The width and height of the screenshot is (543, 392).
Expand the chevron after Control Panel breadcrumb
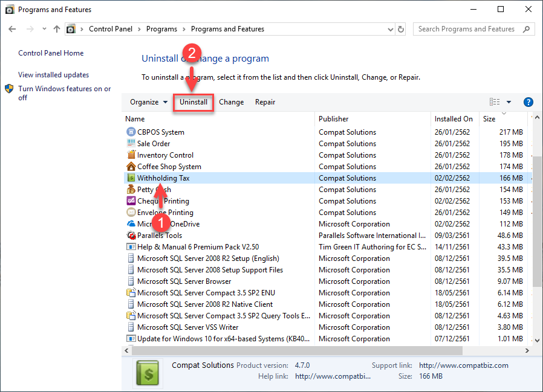[139, 30]
